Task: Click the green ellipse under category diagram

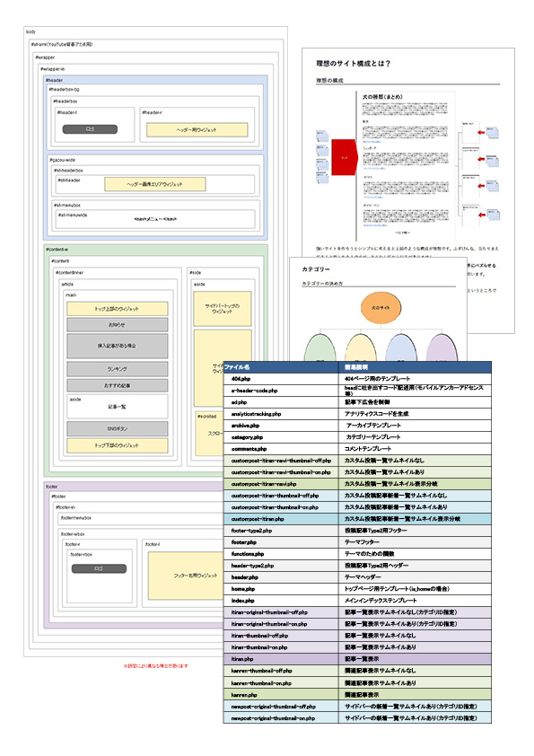Action: coord(320,348)
